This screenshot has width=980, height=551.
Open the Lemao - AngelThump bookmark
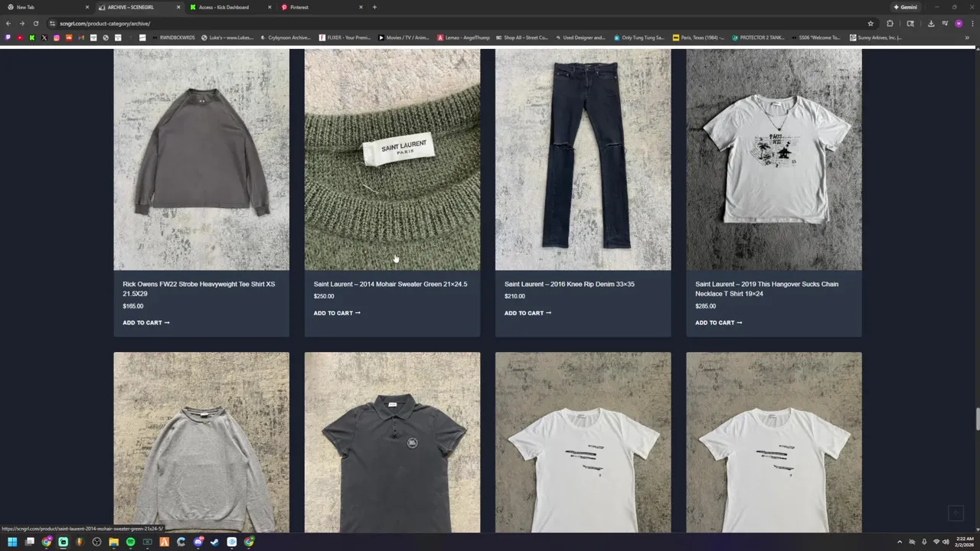[463, 37]
